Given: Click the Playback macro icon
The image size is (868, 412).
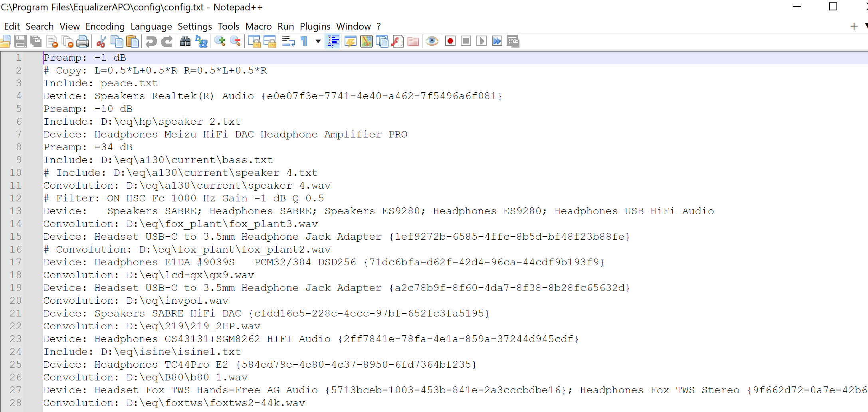Looking at the screenshot, I should click(482, 41).
